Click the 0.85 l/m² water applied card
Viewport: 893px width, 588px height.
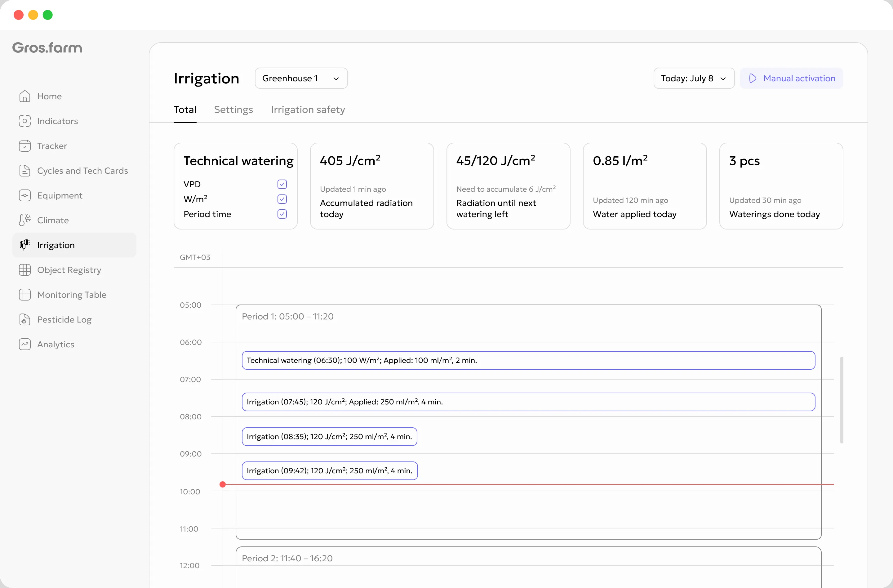coord(645,186)
